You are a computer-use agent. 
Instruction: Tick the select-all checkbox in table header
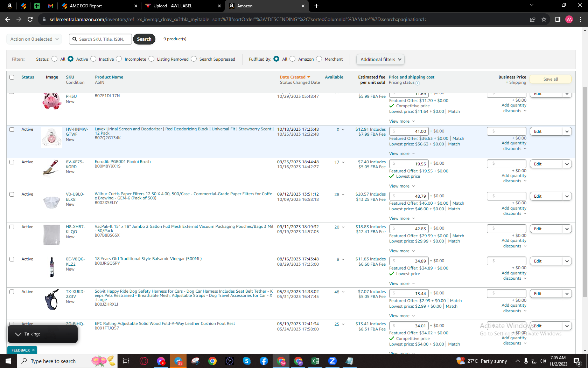[12, 77]
